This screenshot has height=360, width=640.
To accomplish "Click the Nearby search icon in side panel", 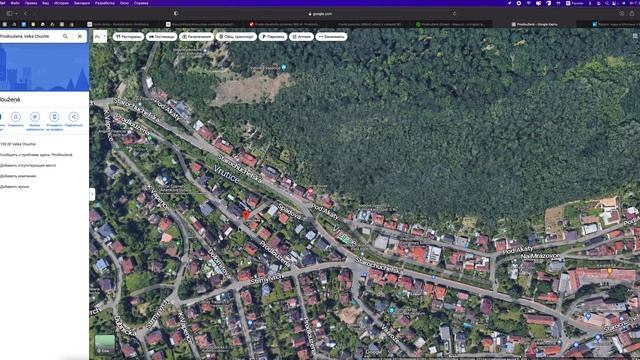I will point(35,117).
